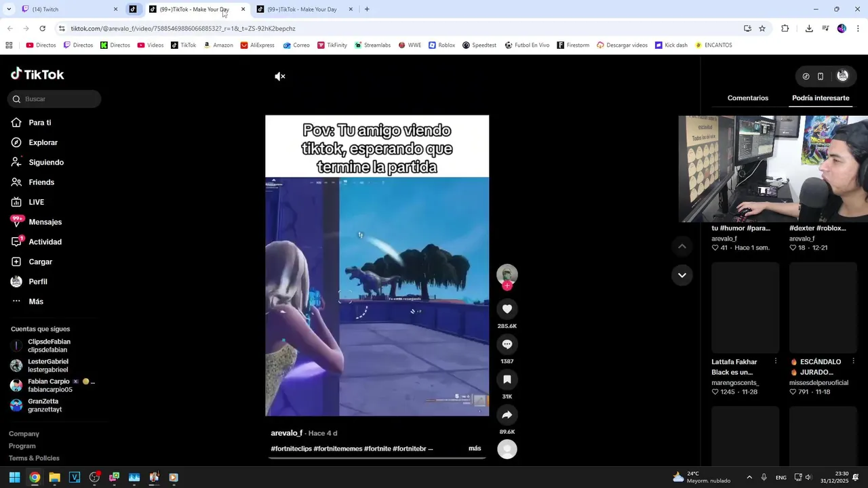Screen dimensions: 868x488
Task: Switch to Podría interesarte tab
Action: pyautogui.click(x=821, y=98)
